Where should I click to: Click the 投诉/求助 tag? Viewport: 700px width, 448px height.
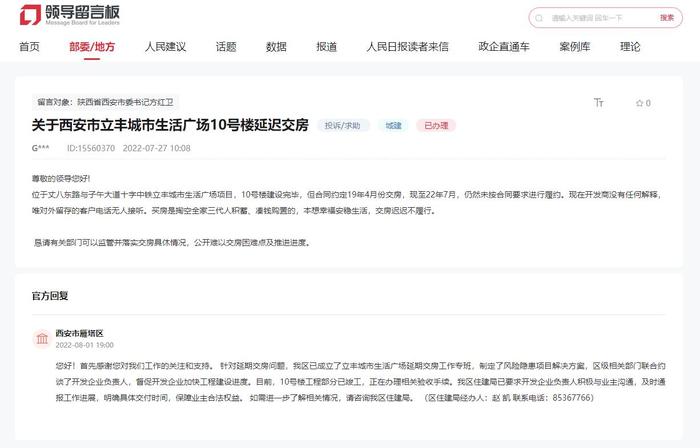pos(342,126)
